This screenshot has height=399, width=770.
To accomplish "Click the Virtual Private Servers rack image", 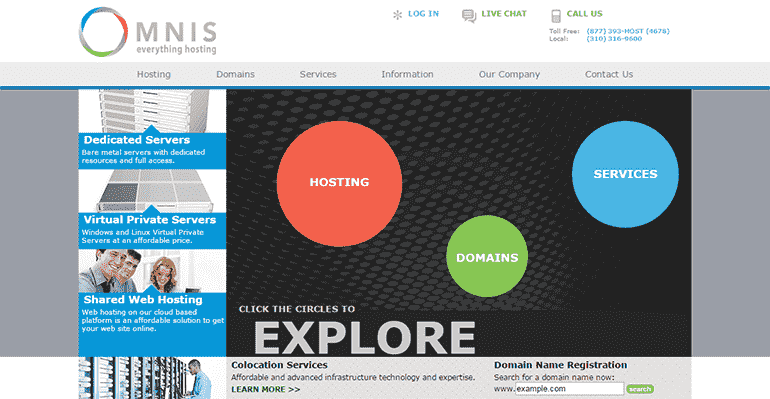I will [x=152, y=191].
